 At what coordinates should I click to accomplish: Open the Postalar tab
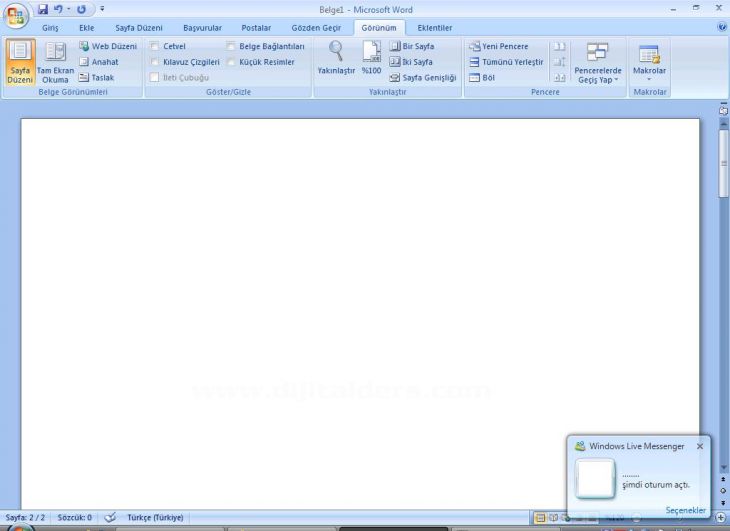[256, 28]
